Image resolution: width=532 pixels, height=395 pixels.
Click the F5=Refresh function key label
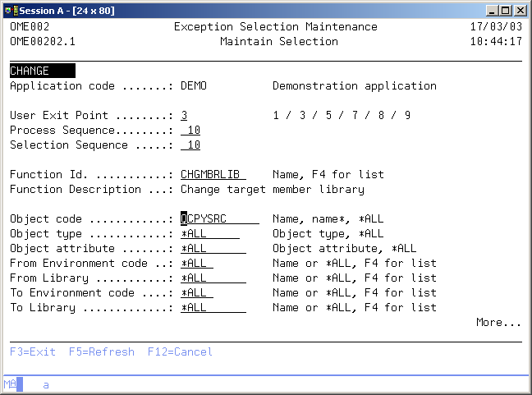tap(102, 352)
